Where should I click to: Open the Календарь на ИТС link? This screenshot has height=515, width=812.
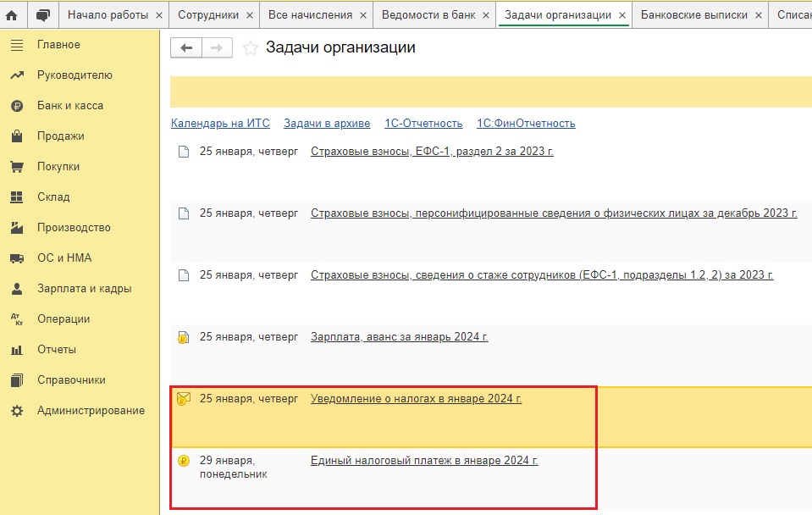220,124
